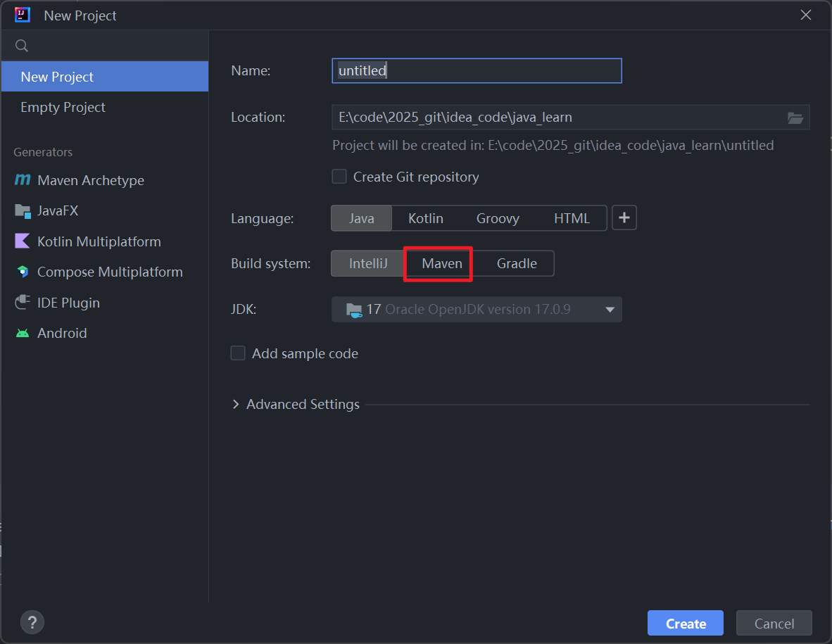Screen dimensions: 832x644
Task: Focus the project Name field
Action: pyautogui.click(x=477, y=70)
